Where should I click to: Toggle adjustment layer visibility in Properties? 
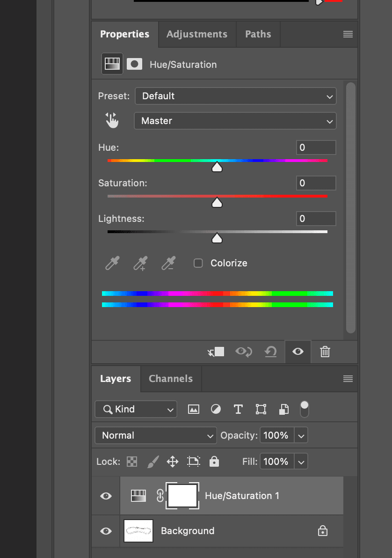298,352
